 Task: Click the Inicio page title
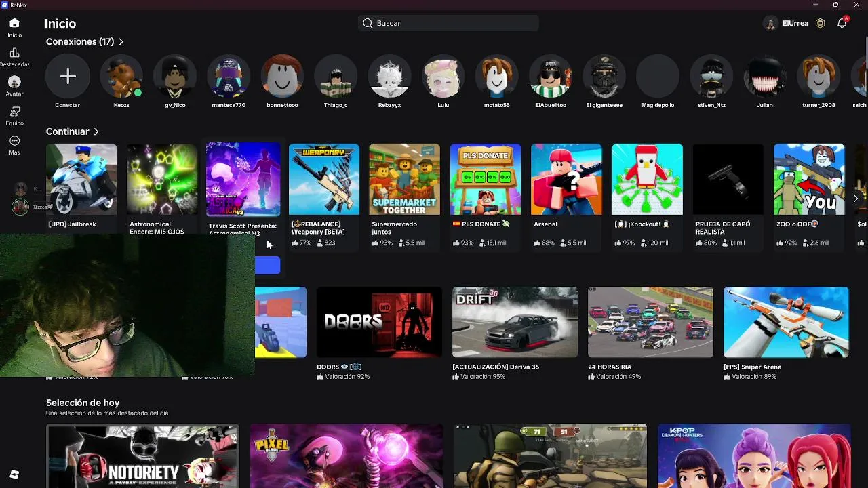[60, 24]
